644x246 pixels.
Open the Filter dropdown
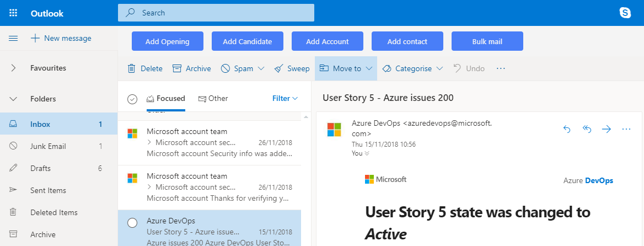(x=285, y=99)
